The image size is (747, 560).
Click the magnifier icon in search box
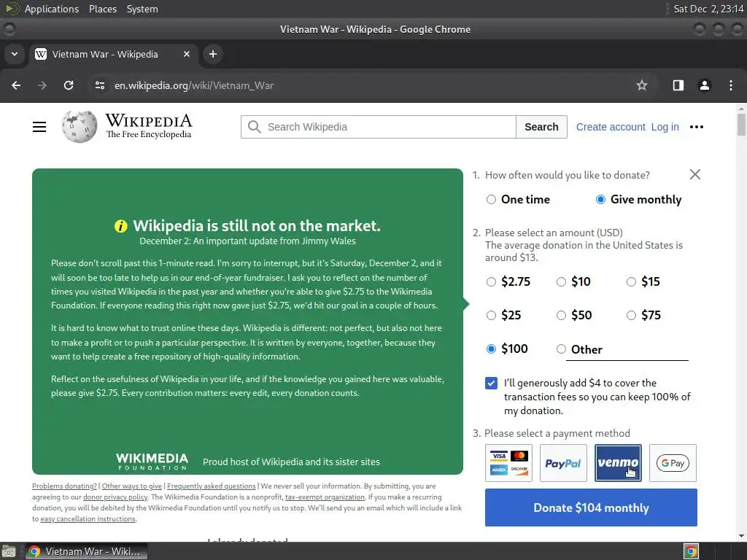coord(255,127)
